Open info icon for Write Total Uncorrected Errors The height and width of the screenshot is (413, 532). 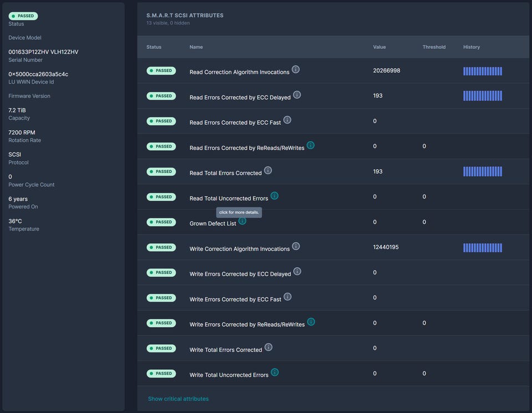(x=275, y=372)
